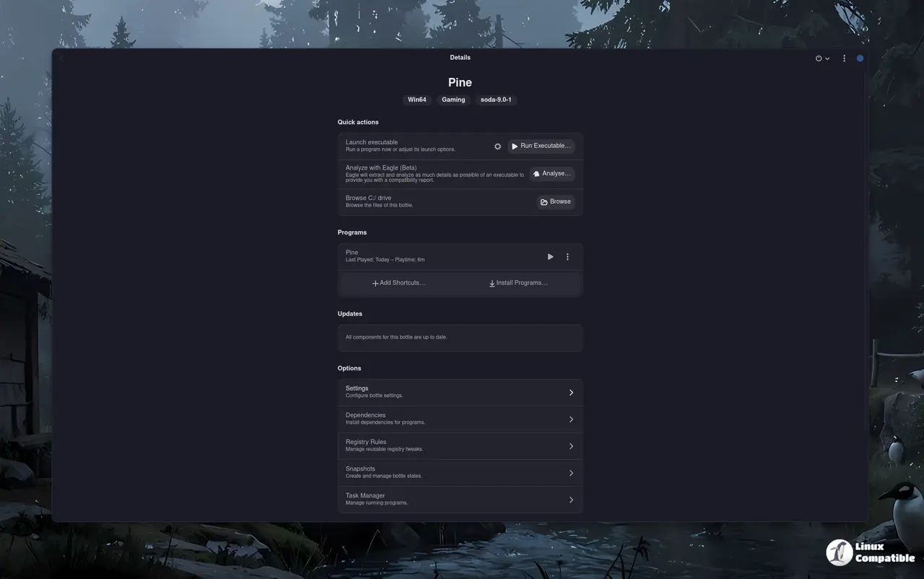Screen dimensions: 924x579
Task: Open the Snapshots row
Action: click(460, 473)
